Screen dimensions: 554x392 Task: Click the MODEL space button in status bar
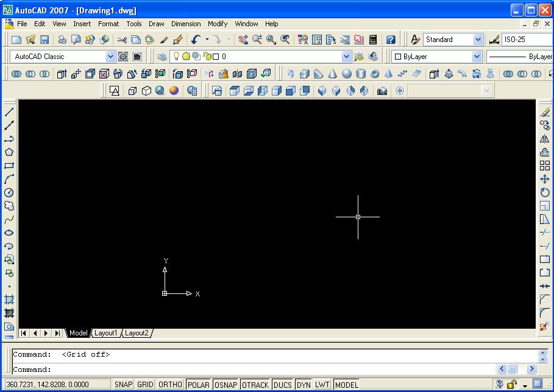coord(346,385)
